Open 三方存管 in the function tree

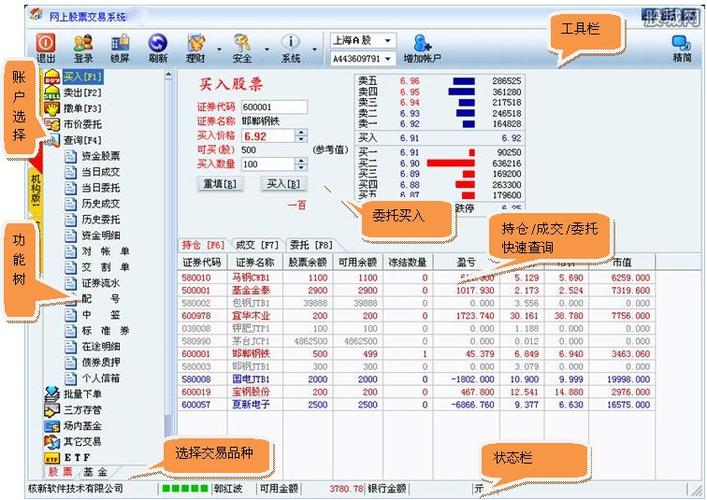click(73, 410)
